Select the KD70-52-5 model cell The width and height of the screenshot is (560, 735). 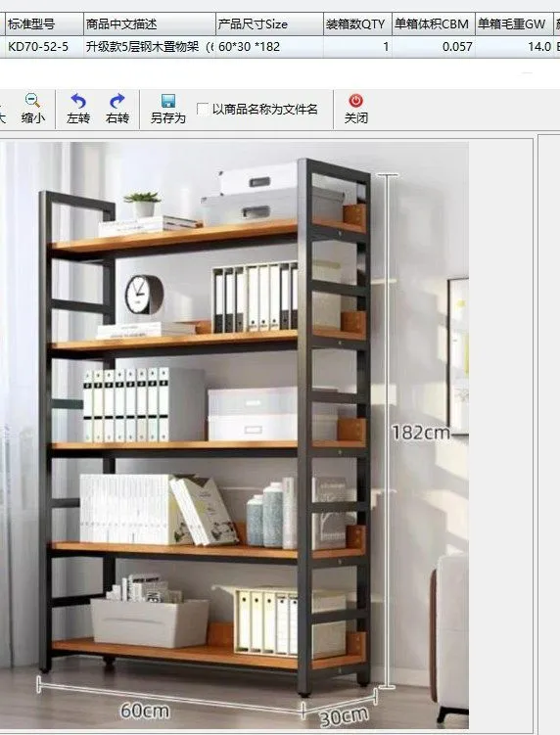coord(44,47)
